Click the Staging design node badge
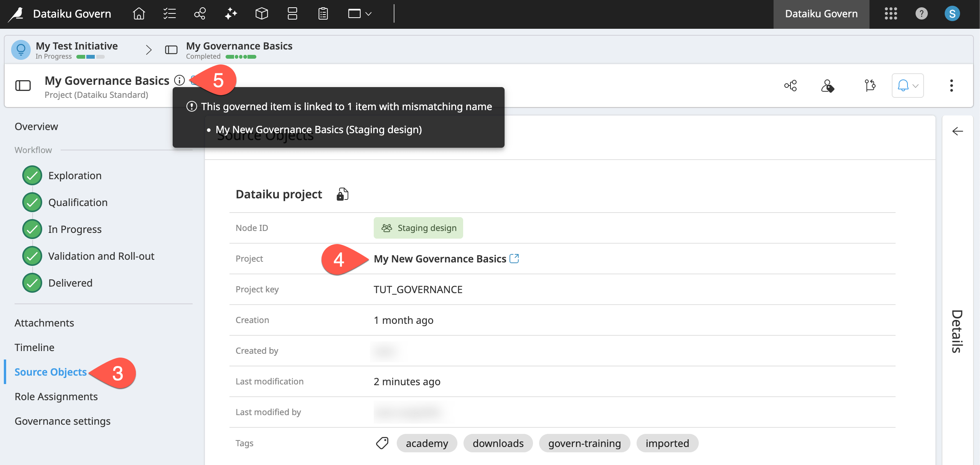 tap(418, 228)
